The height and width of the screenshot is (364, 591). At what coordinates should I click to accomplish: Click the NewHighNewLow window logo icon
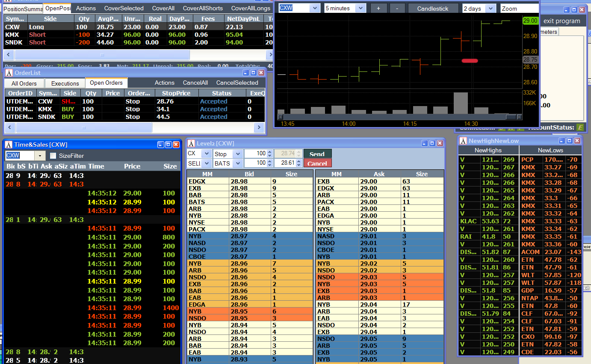pyautogui.click(x=463, y=141)
